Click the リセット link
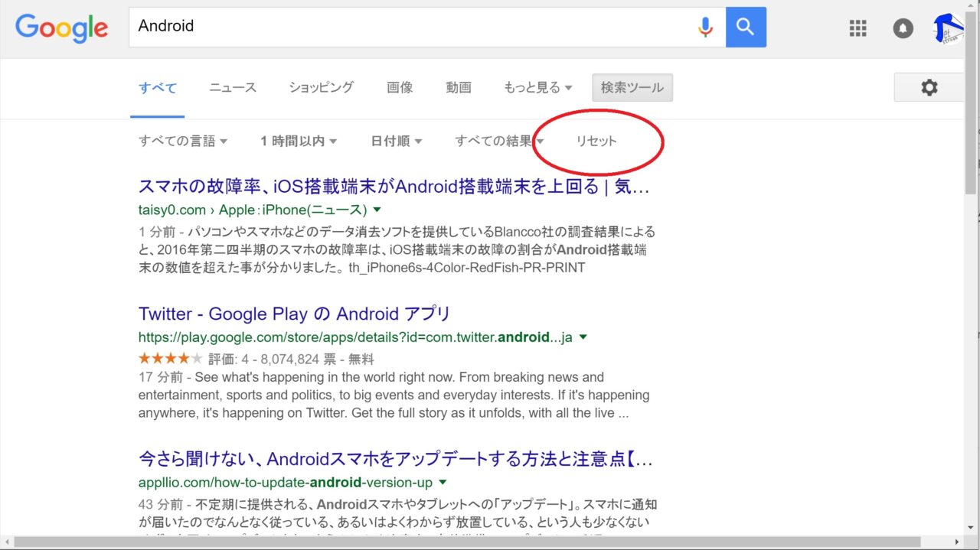 [x=596, y=142]
